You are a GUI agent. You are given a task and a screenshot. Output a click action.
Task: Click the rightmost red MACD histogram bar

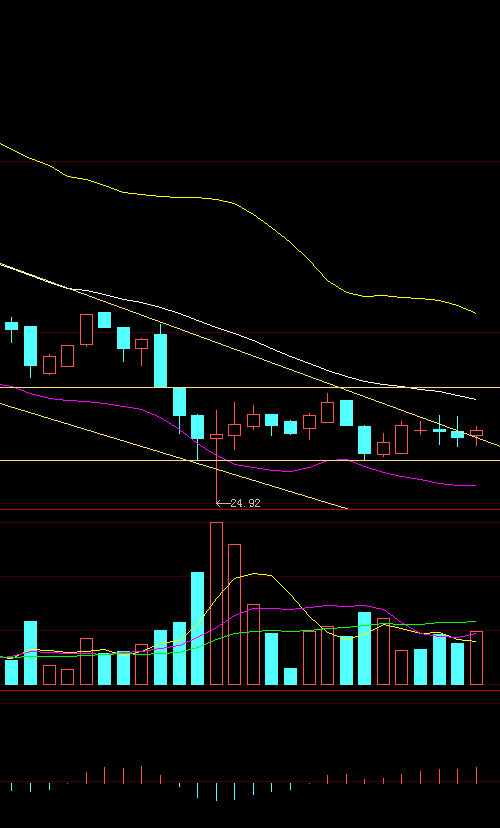(476, 775)
